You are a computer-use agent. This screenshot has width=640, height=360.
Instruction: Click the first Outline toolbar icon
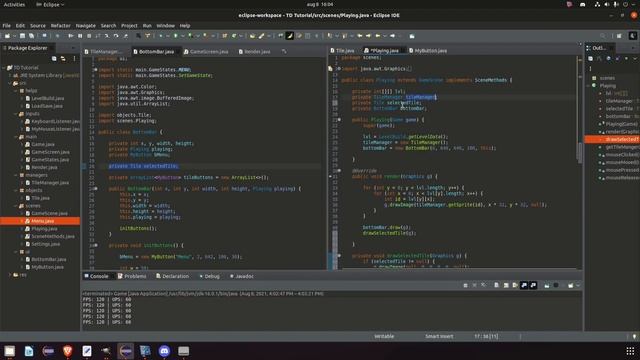click(x=590, y=59)
